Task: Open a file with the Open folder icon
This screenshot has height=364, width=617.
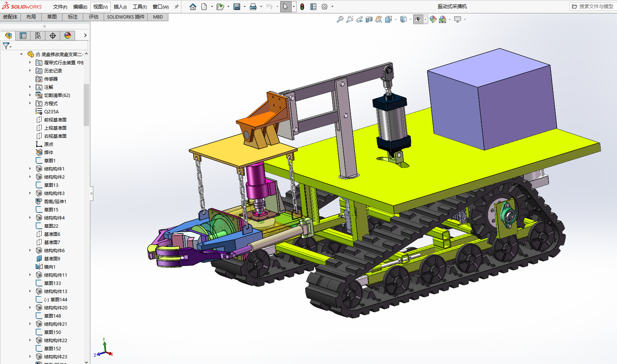Action: pyautogui.click(x=220, y=7)
